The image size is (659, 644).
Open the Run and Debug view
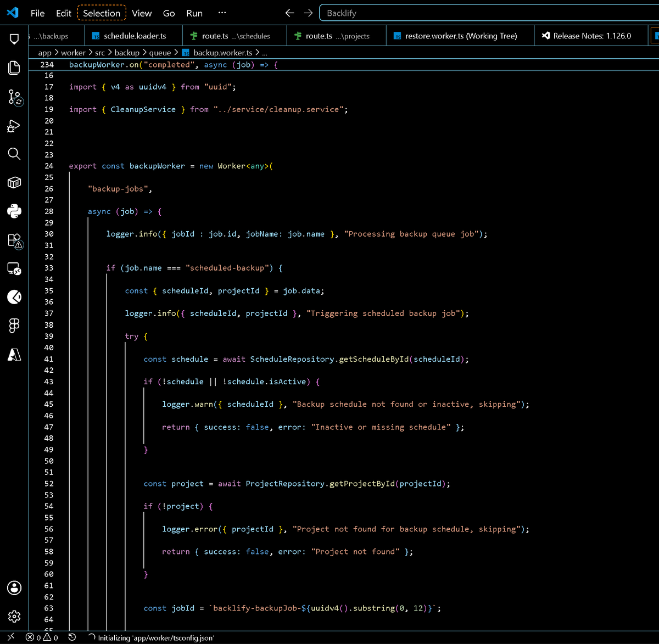[14, 126]
